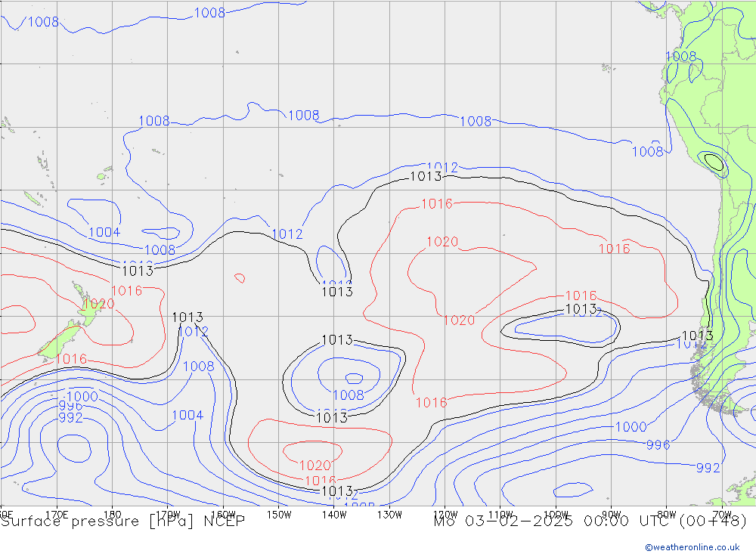Select the 150W longitude axis label
756x554 pixels.
pos(279,515)
